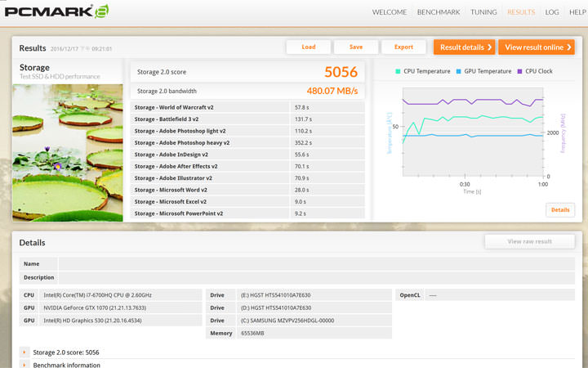The height and width of the screenshot is (368, 588).
Task: Go to the Tuning tab
Action: coord(483,12)
